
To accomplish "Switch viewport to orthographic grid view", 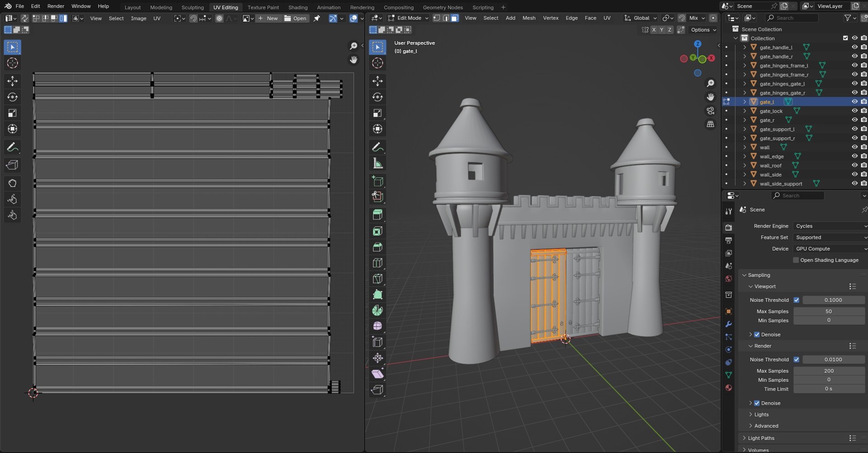I will tap(710, 124).
